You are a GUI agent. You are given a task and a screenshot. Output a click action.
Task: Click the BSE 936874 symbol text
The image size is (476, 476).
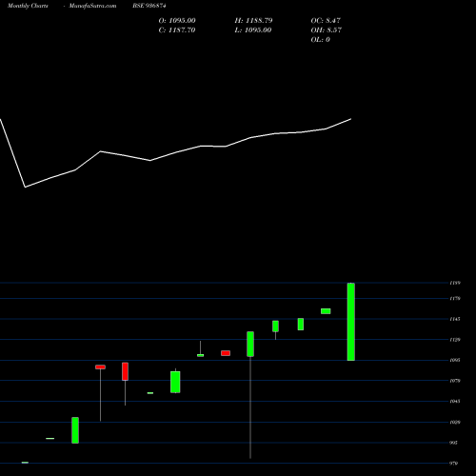(149, 6)
